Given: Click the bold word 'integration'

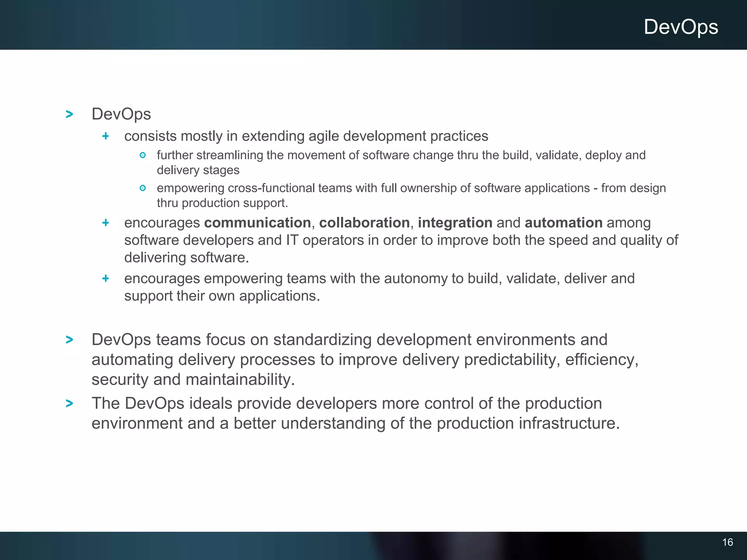Looking at the screenshot, I should pos(455,223).
